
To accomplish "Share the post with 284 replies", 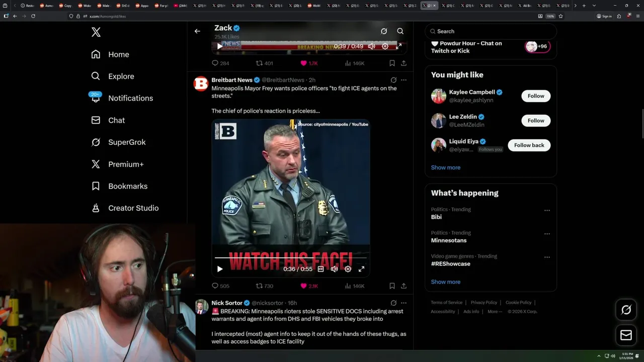I will pyautogui.click(x=404, y=63).
